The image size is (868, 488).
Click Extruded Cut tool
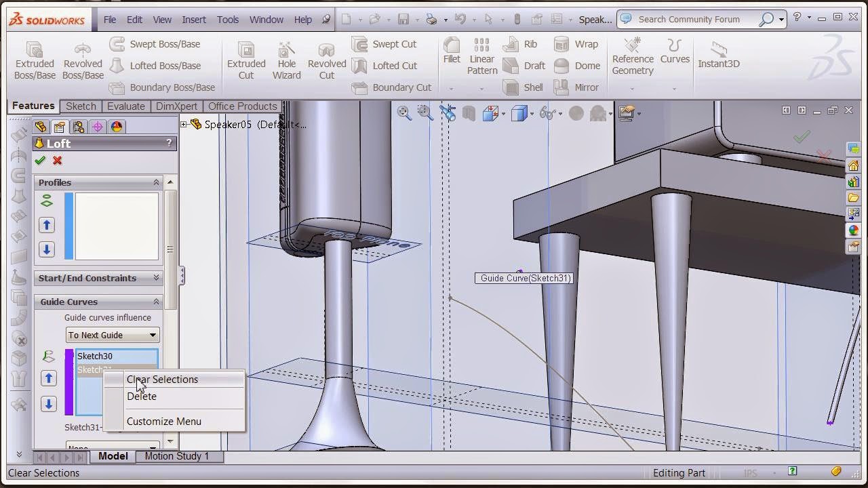click(246, 60)
